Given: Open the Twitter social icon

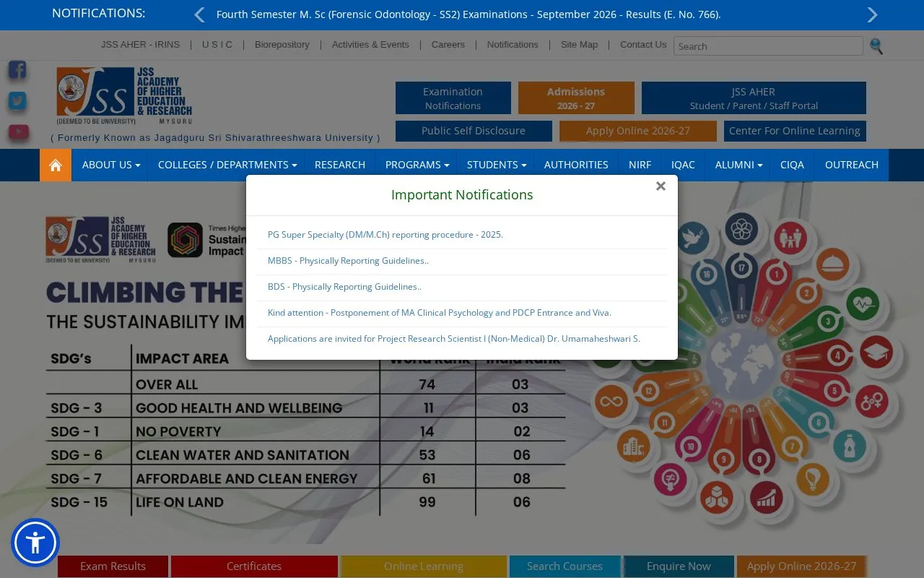Looking at the screenshot, I should point(17,101).
